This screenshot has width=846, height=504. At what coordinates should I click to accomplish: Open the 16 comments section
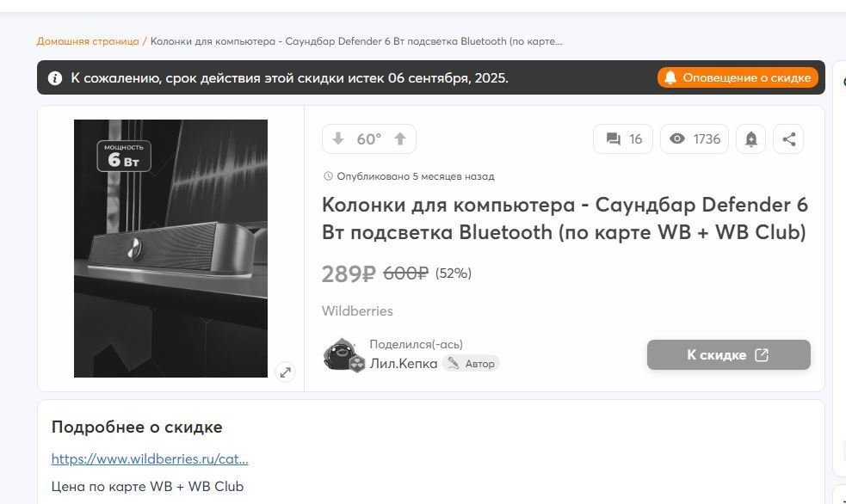[623, 139]
